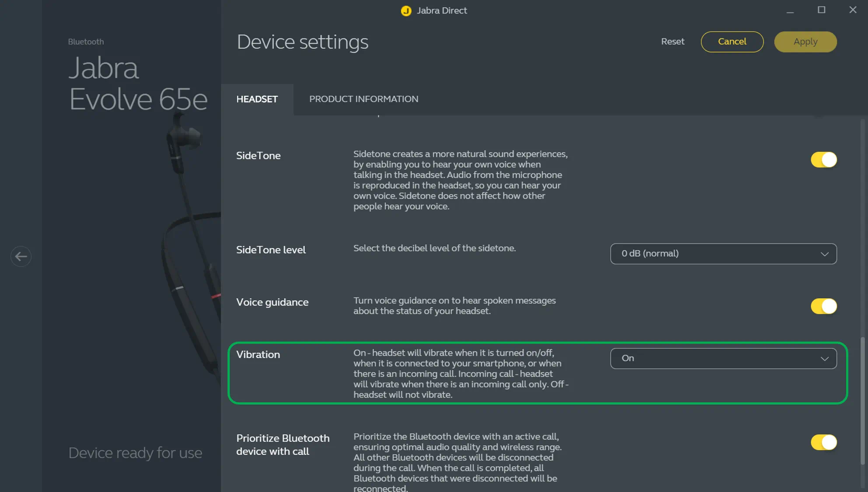Image resolution: width=868 pixels, height=492 pixels.
Task: Open the Vibration On dropdown
Action: [723, 359]
